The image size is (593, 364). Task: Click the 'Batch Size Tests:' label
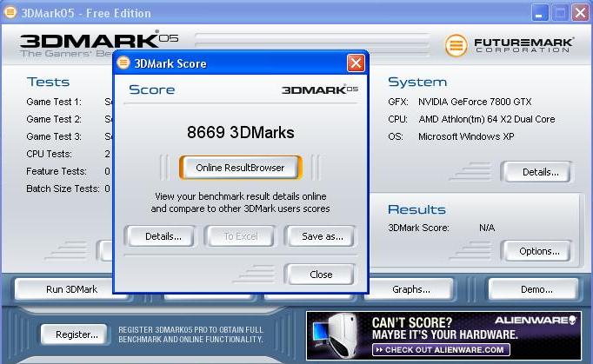(x=63, y=189)
